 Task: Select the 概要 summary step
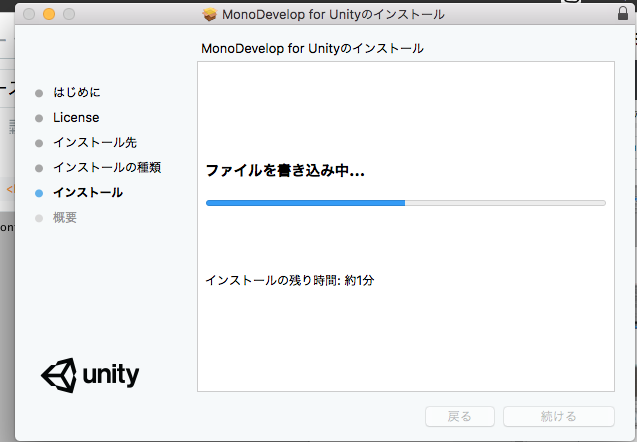click(65, 217)
